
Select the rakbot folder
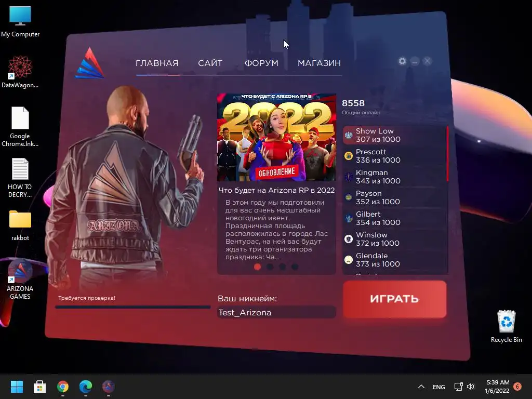20,225
